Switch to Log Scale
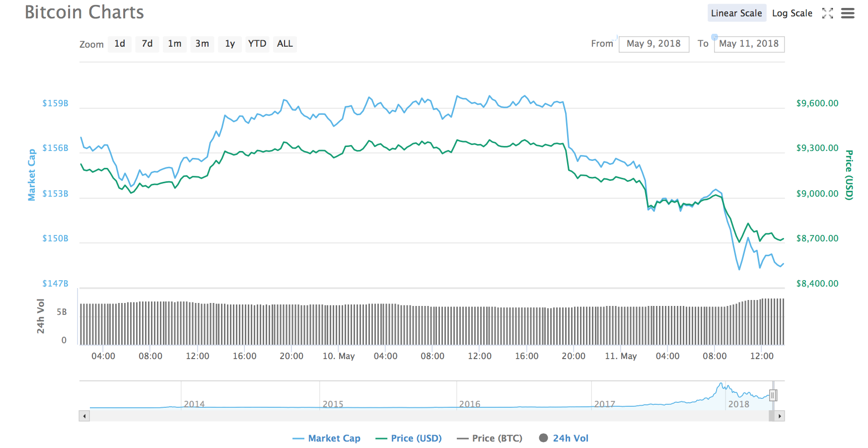 point(792,13)
